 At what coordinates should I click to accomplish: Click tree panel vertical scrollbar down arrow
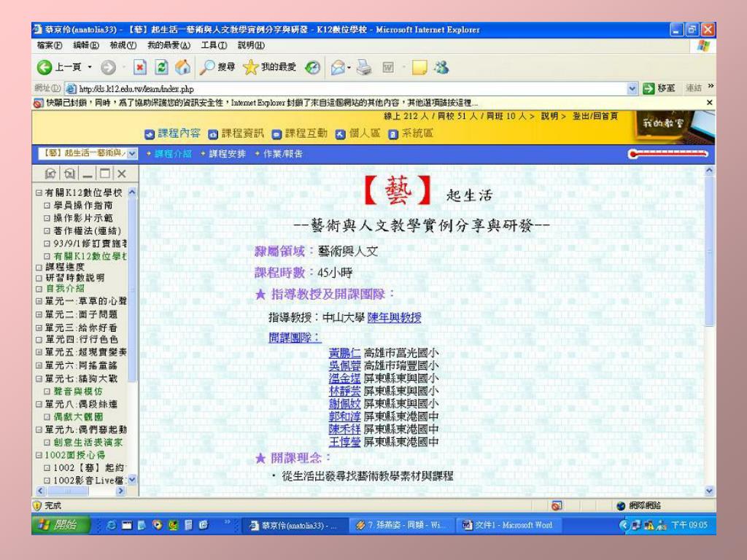132,480
